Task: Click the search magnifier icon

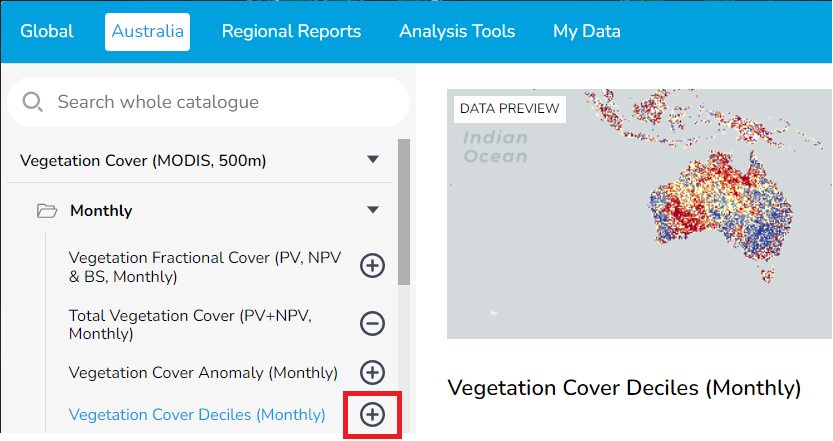Action: (x=32, y=102)
